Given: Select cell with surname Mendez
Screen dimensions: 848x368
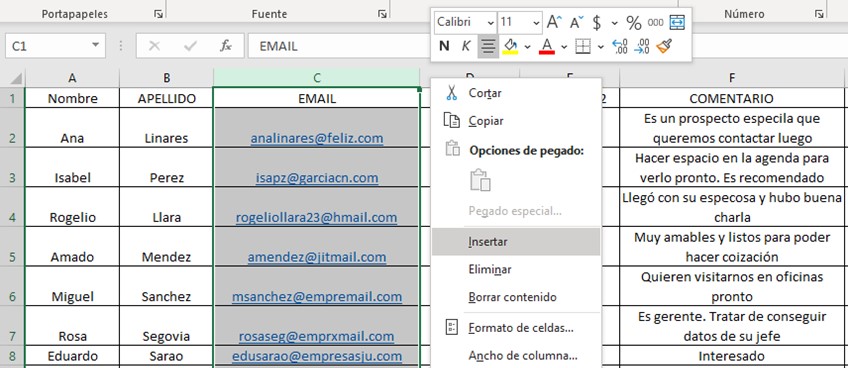Looking at the screenshot, I should pyautogui.click(x=167, y=247).
